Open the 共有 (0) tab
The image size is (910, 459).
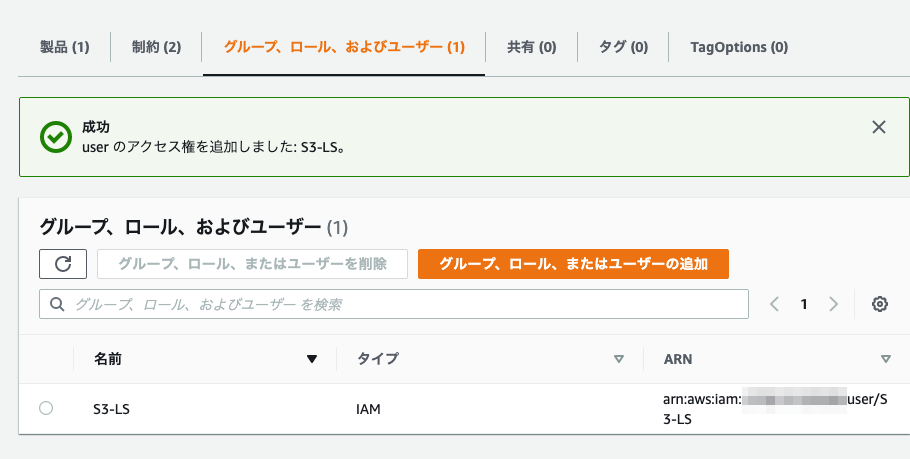point(532,47)
